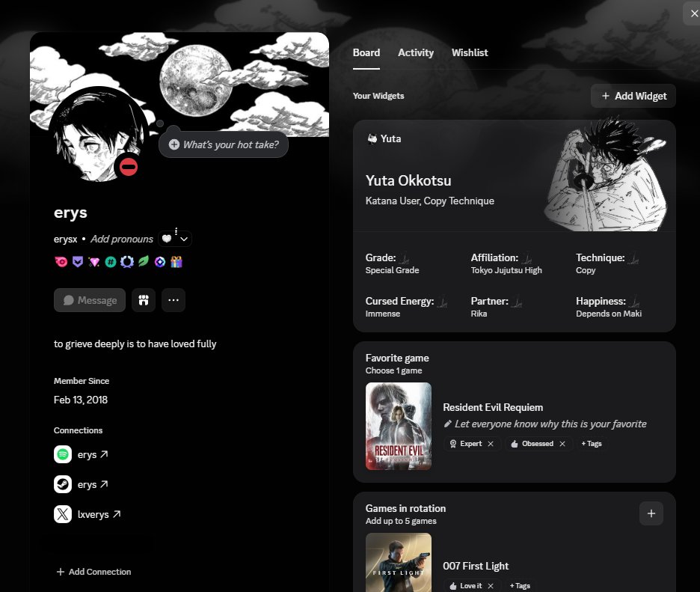
Task: Add tags to 007 First Light
Action: (520, 586)
